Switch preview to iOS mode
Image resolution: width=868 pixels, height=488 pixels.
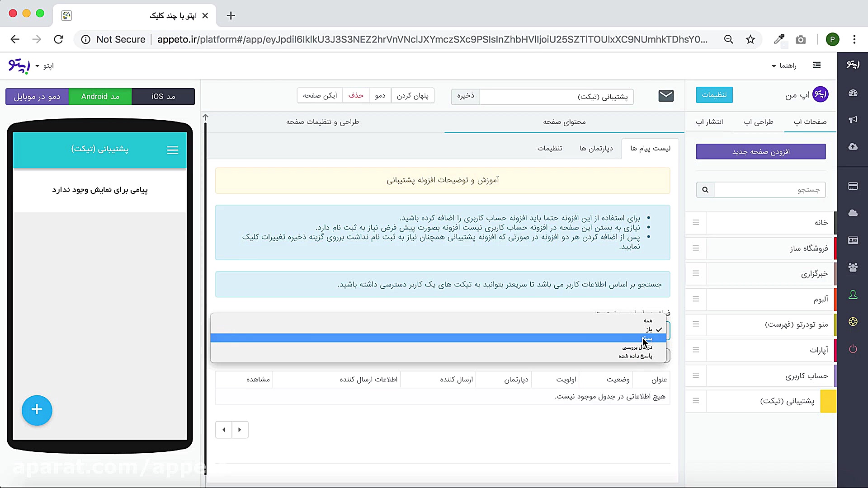[163, 97]
